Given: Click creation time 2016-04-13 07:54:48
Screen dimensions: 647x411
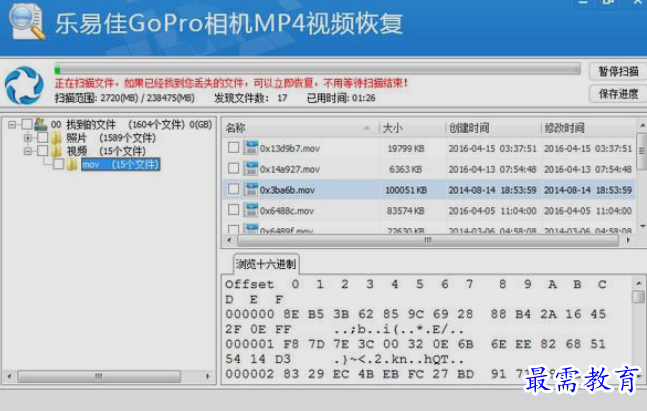Looking at the screenshot, I should point(493,169).
